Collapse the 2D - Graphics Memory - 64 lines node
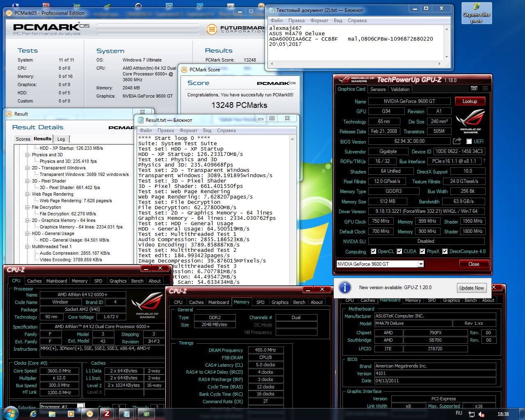Viewport: 525px width, 420px height. pos(27,220)
